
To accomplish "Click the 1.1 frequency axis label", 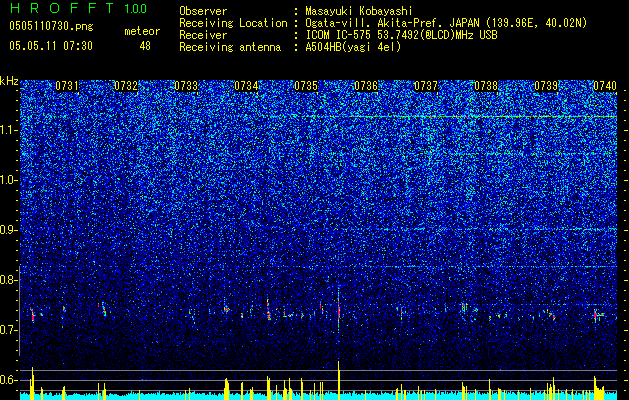I will 9,130.
